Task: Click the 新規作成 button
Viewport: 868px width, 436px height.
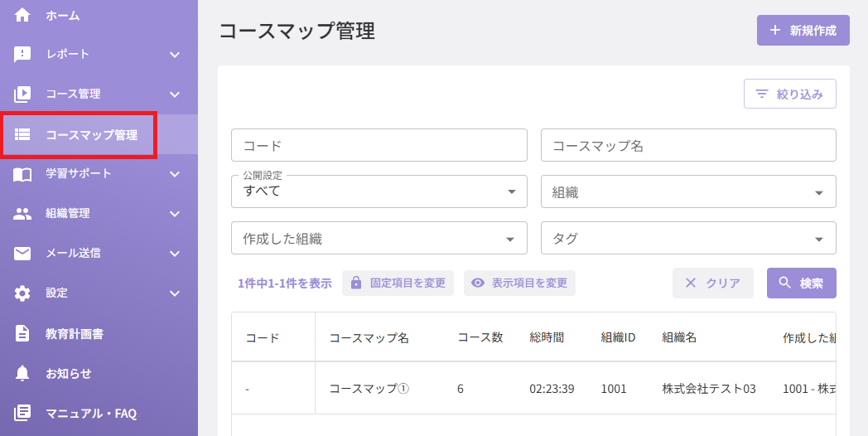Action: [803, 31]
